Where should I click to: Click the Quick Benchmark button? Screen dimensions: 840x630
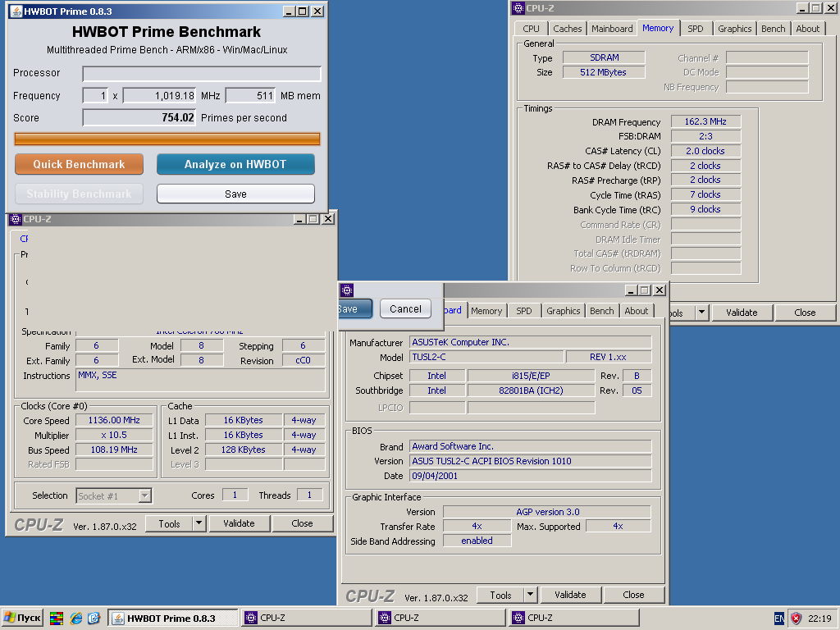click(x=79, y=164)
